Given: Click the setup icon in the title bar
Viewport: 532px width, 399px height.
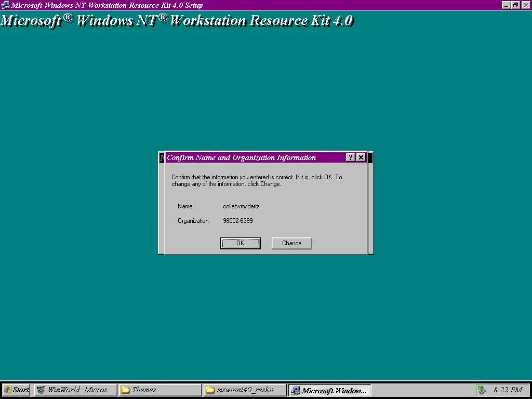Looking at the screenshot, I should [x=5, y=5].
